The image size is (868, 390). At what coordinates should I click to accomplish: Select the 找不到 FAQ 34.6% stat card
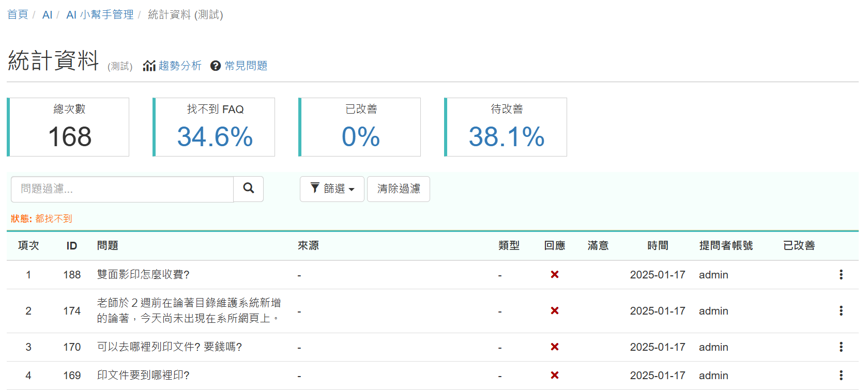click(215, 127)
